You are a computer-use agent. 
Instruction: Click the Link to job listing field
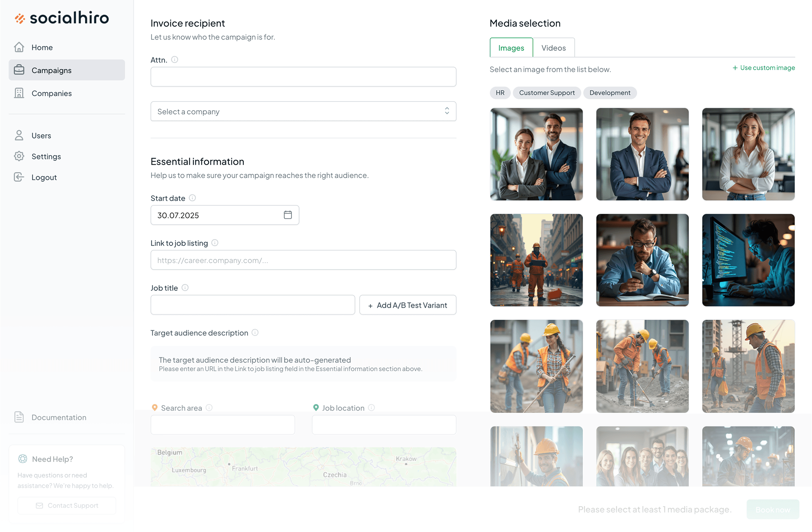click(x=303, y=260)
